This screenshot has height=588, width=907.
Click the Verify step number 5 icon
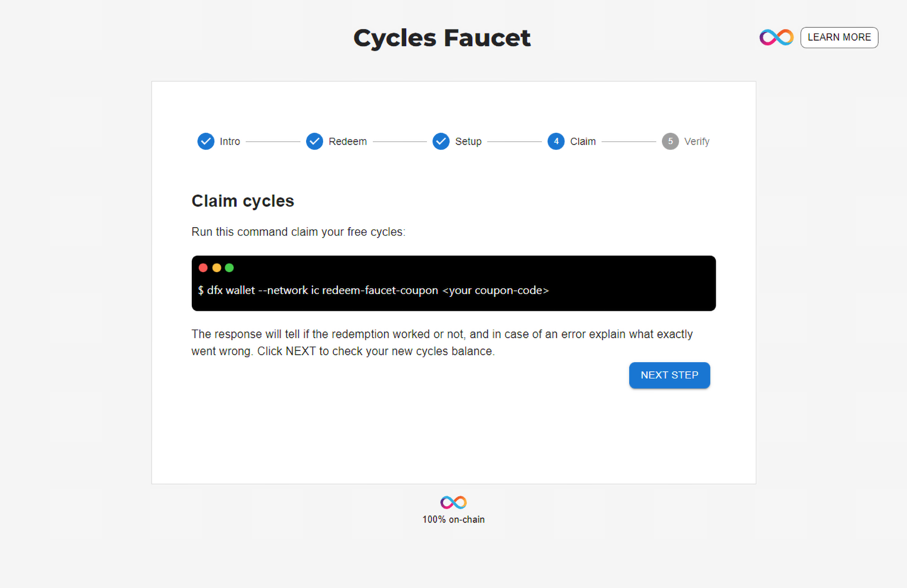click(x=670, y=141)
